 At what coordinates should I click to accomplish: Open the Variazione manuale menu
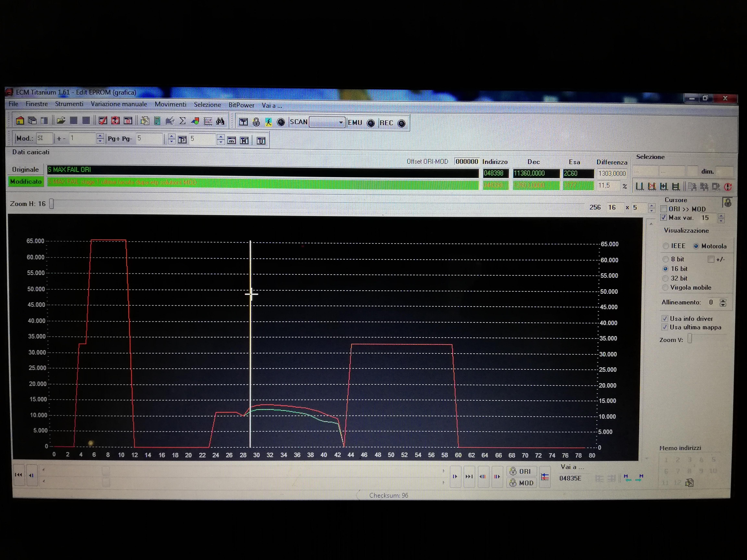pos(119,104)
